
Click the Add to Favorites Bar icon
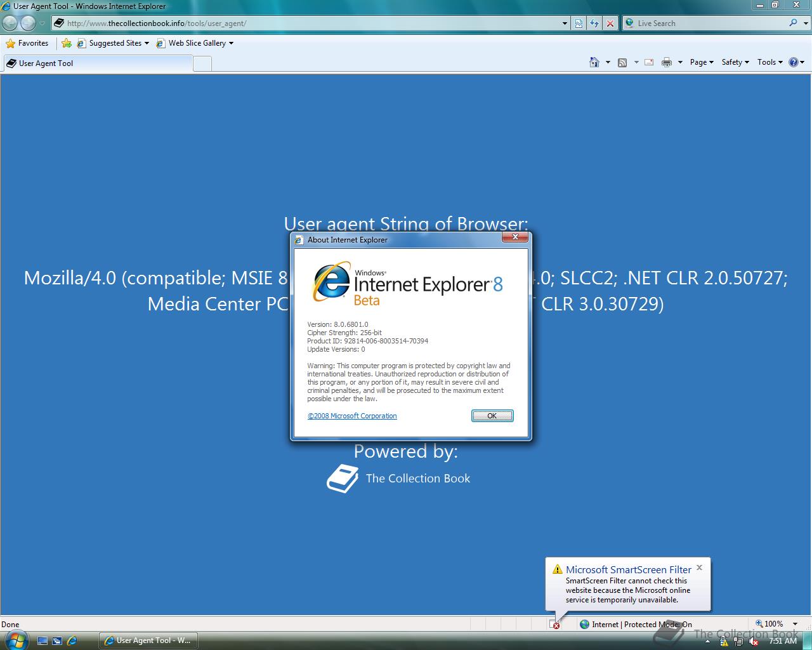[67, 43]
